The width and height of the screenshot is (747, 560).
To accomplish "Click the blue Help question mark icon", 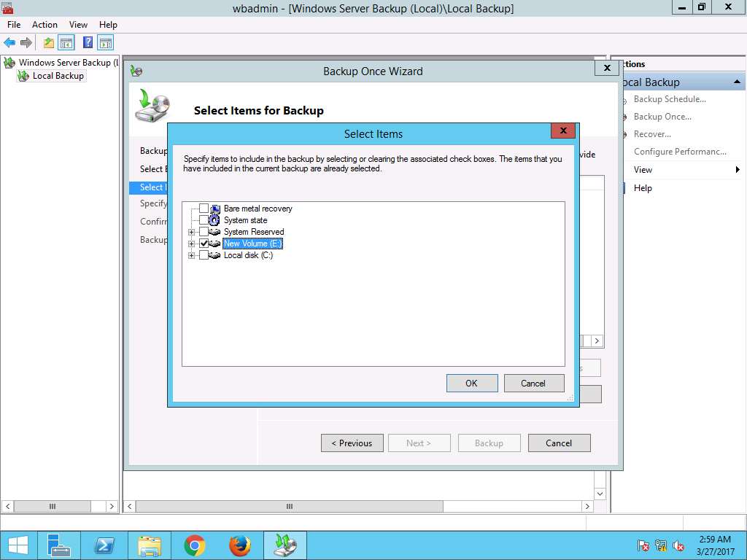I will [88, 43].
